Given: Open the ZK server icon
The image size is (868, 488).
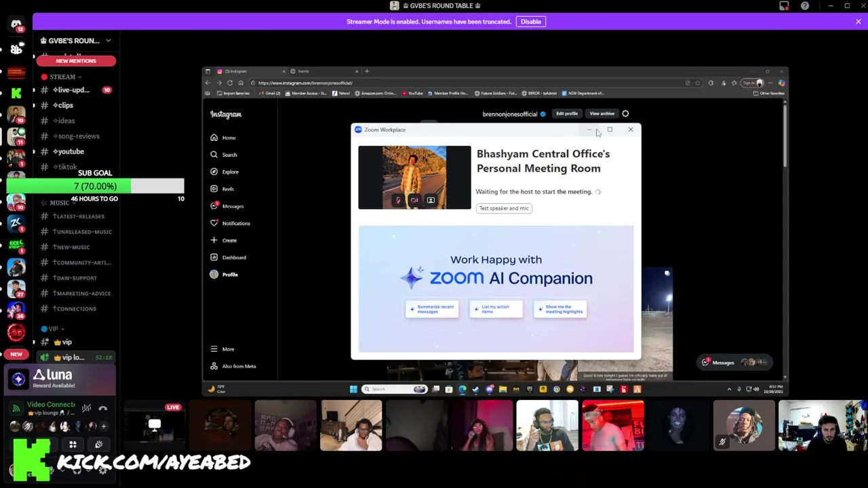Looking at the screenshot, I should 16,223.
